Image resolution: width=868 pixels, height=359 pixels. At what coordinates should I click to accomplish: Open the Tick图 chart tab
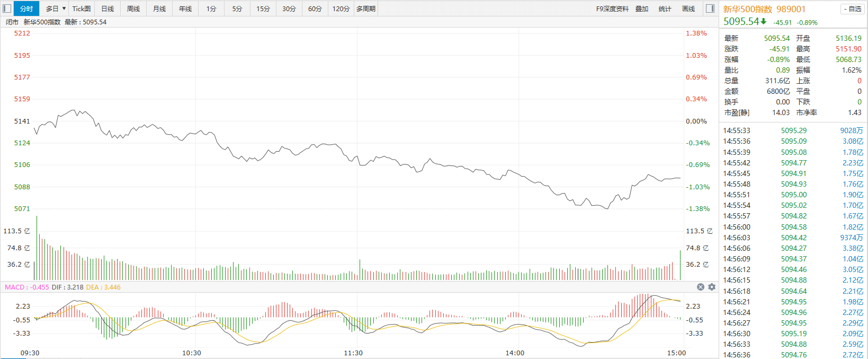[82, 8]
